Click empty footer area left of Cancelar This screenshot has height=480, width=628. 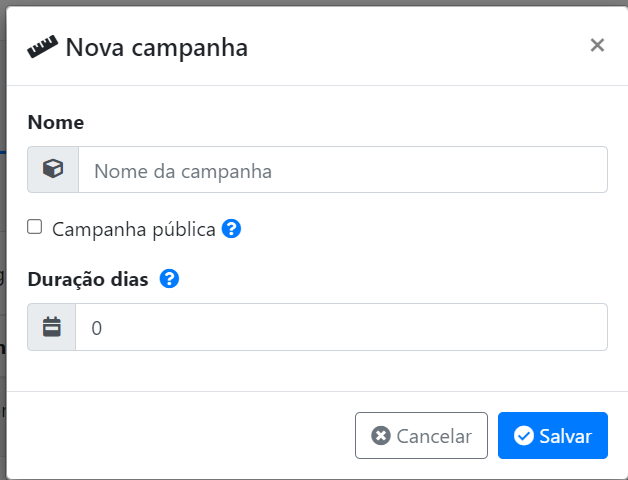180,436
